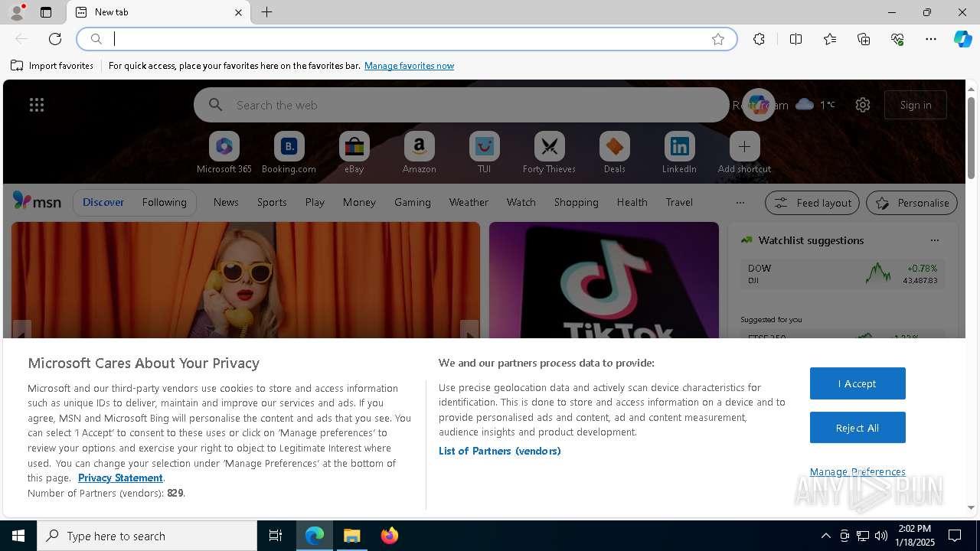The image size is (980, 551).
Task: Click the I Accept button
Action: (857, 383)
